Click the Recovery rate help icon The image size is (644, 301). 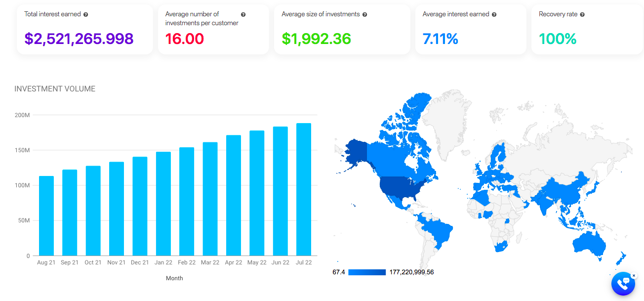[582, 15]
